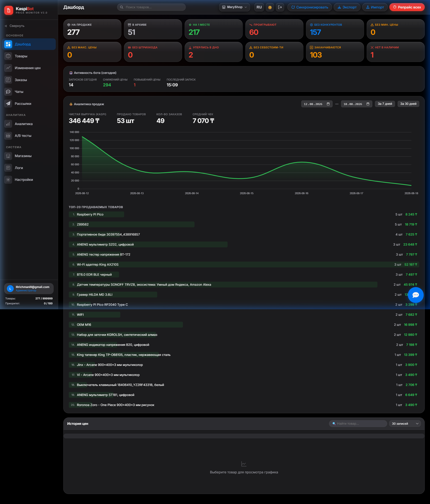Select Roronoa Zoro One Piece row
Viewport: 430px width, 504px height.
(x=244, y=405)
